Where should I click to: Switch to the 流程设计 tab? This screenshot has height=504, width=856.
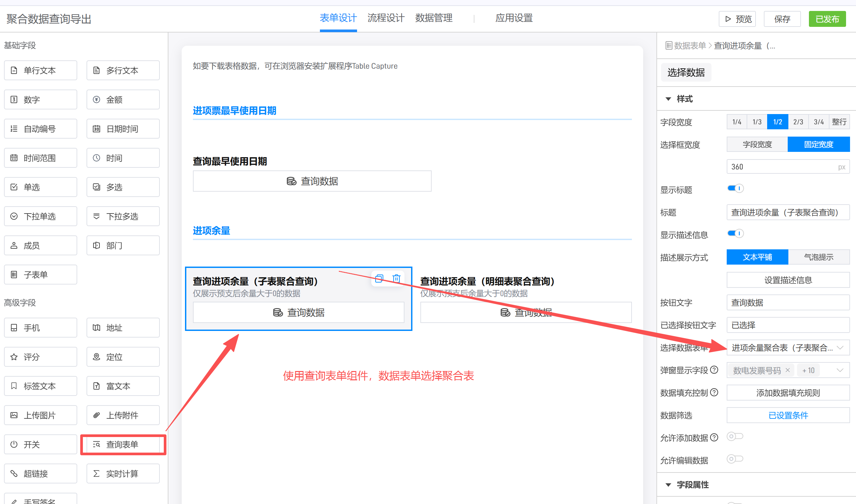click(386, 18)
